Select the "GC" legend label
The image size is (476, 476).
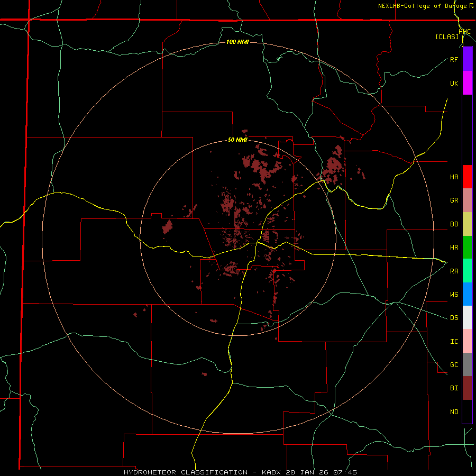click(x=454, y=365)
